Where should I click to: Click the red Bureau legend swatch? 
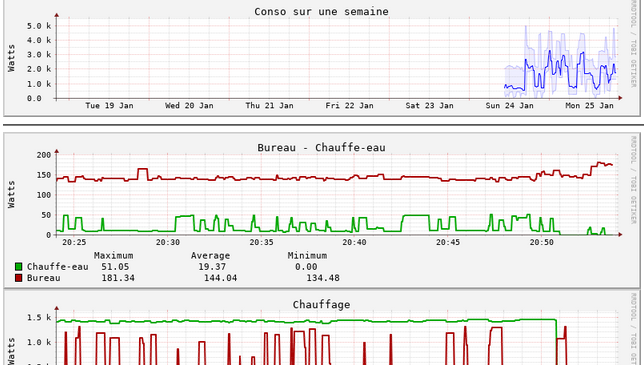[18, 278]
